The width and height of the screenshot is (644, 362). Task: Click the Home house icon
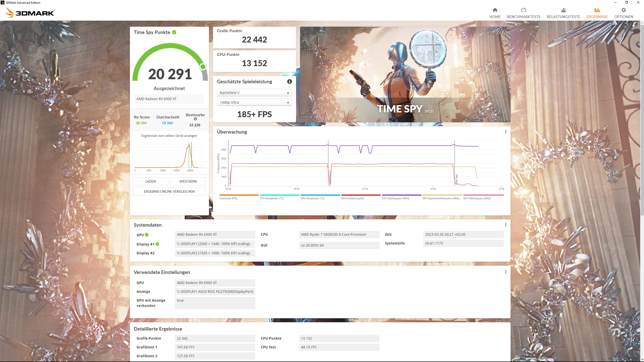495,10
